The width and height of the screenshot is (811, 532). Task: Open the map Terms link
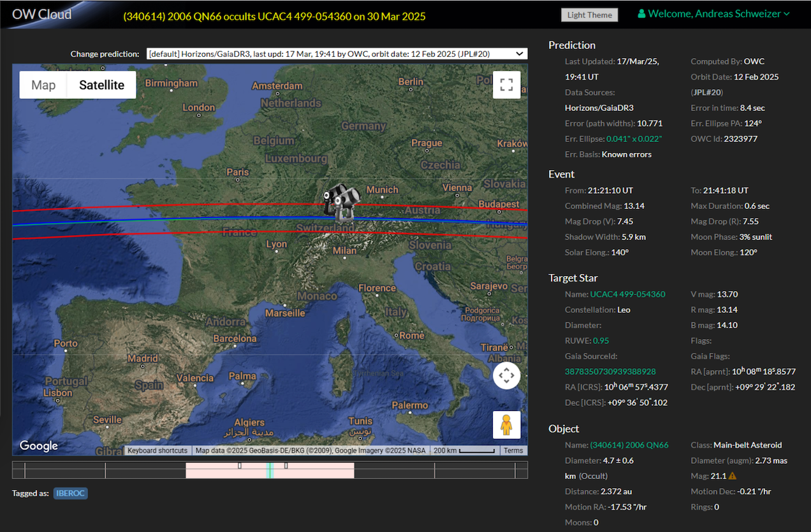tap(513, 450)
